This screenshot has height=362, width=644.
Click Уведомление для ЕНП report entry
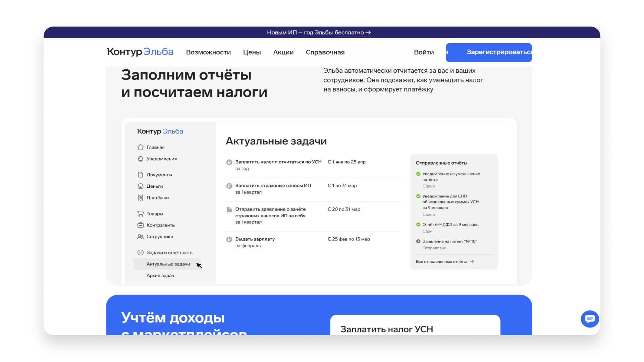[x=450, y=202]
